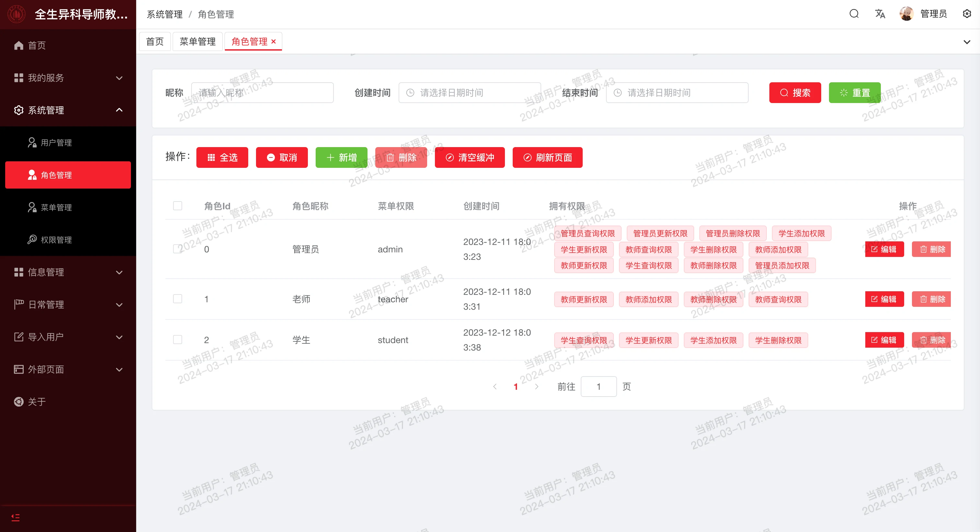Check the checkbox for role 学生

(x=178, y=340)
